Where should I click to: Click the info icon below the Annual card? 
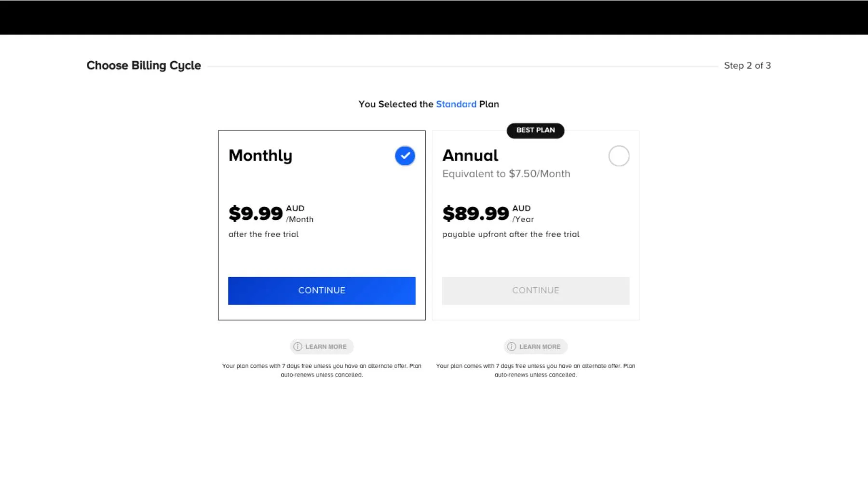coord(512,347)
